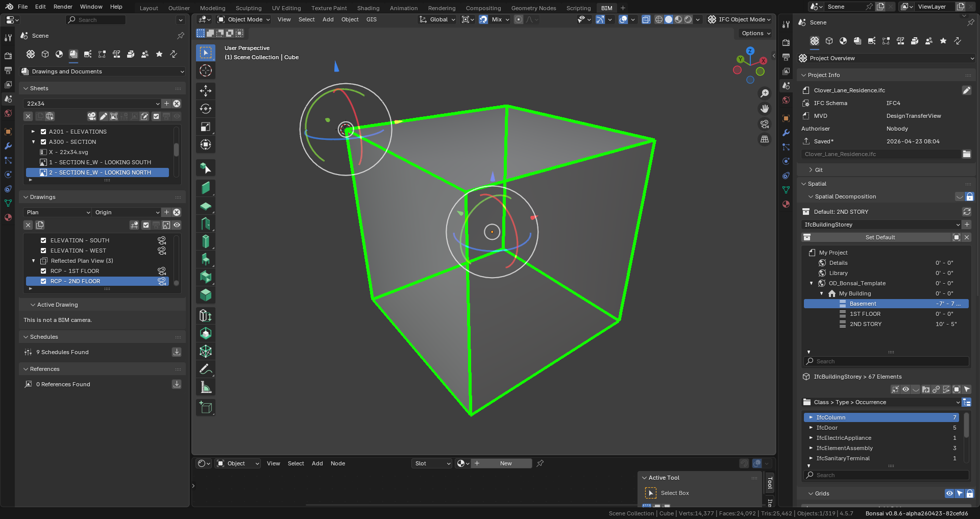
Task: Click the pan hand viewport gizmo
Action: 765,109
